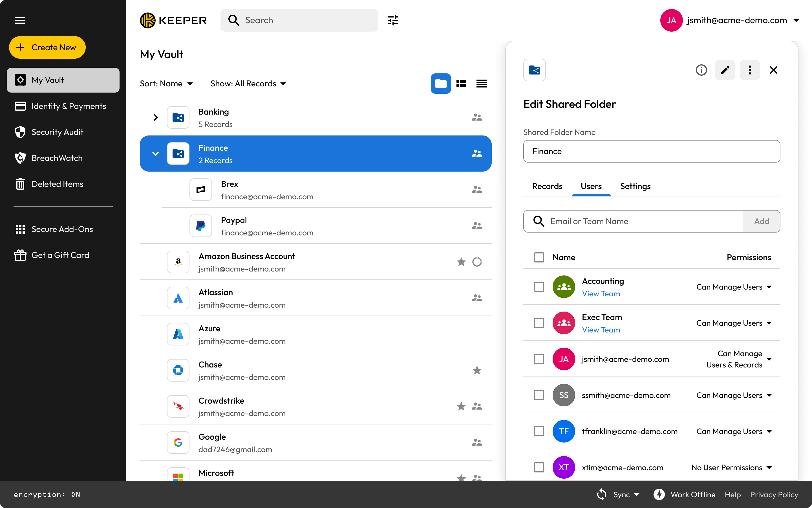Switch to list view
The height and width of the screenshot is (508, 812).
(481, 83)
